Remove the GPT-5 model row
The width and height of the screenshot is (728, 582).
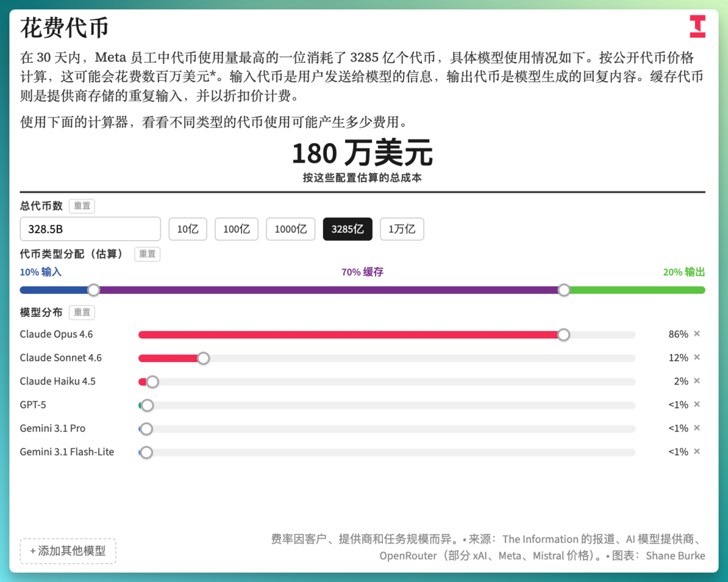pos(697,404)
